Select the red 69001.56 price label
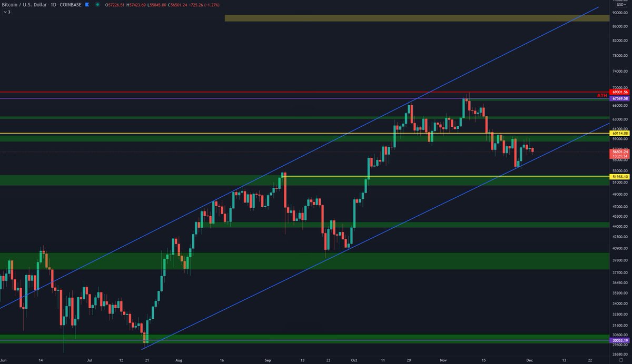 (619, 92)
